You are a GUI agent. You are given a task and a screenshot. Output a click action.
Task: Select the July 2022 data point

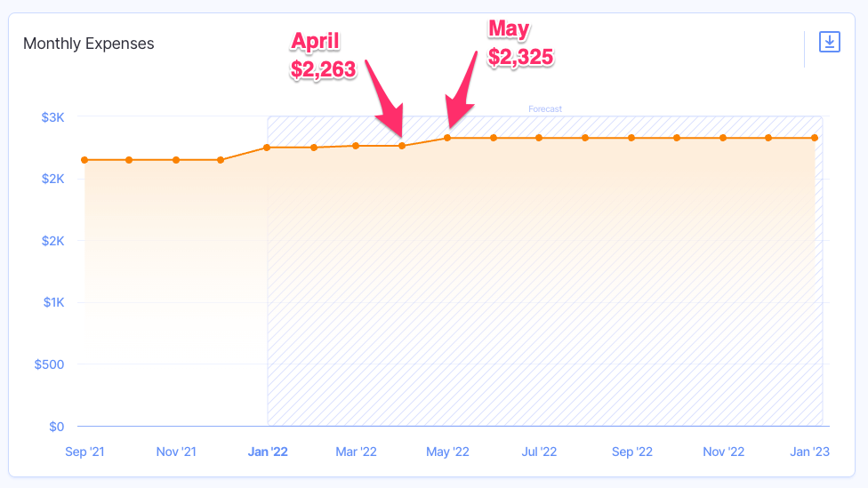539,138
